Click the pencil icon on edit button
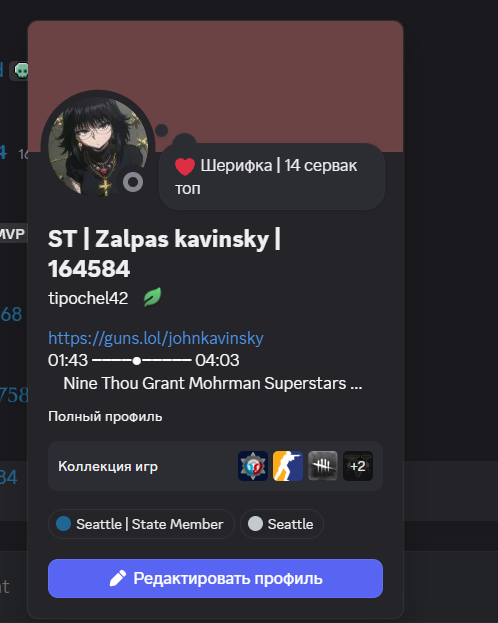Screen dimensions: 498x623 coord(118,578)
